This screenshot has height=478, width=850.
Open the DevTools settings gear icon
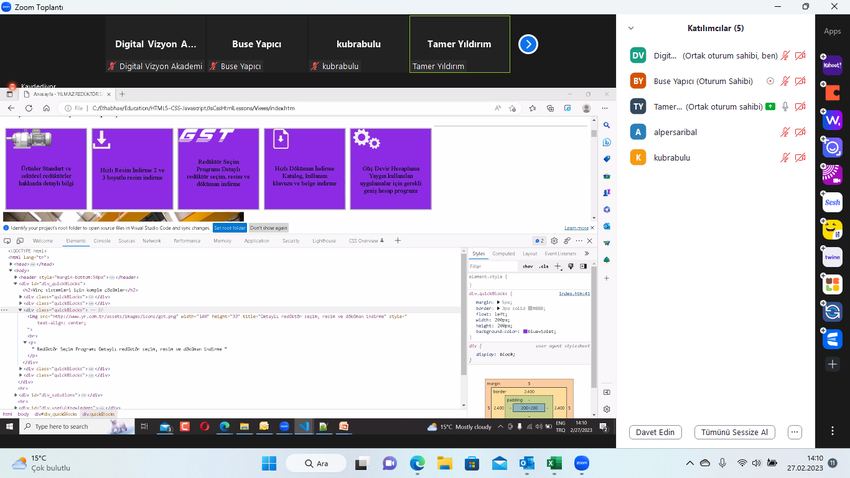click(554, 241)
